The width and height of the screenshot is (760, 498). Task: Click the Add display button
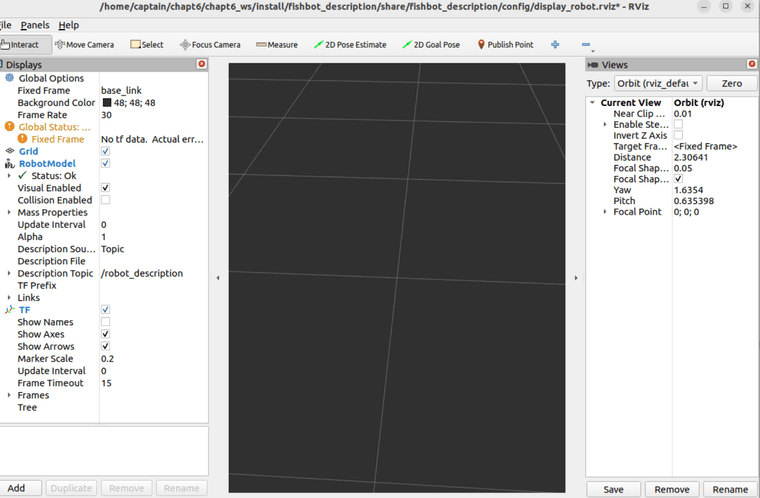pyautogui.click(x=16, y=488)
